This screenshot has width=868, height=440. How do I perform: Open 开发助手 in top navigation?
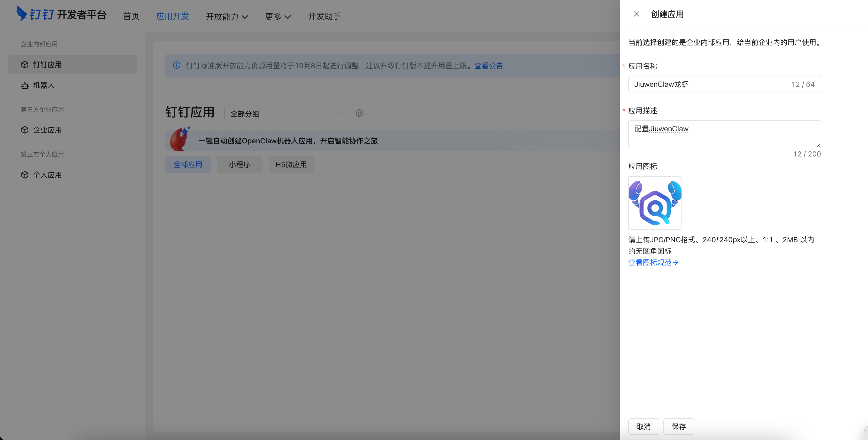[x=324, y=16]
